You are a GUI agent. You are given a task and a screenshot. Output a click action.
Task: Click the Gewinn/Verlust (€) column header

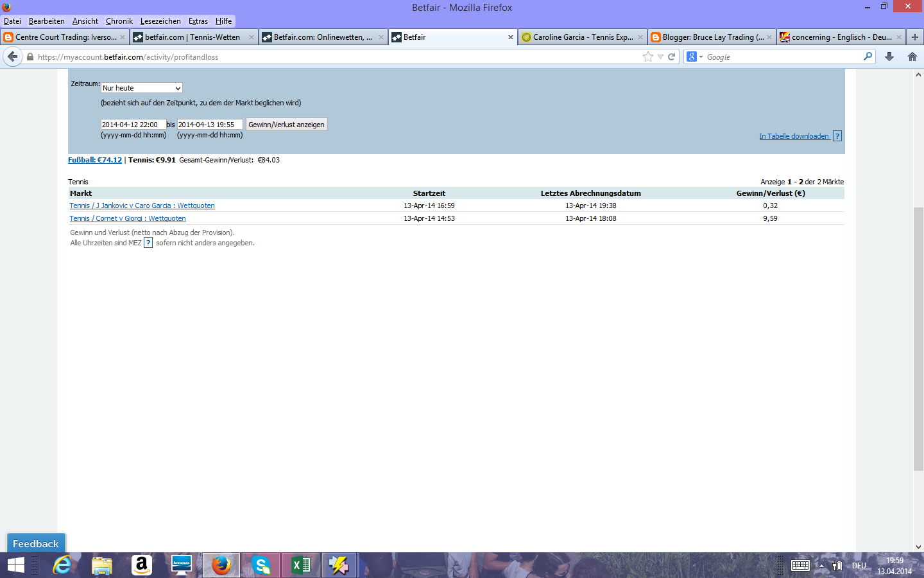(771, 193)
